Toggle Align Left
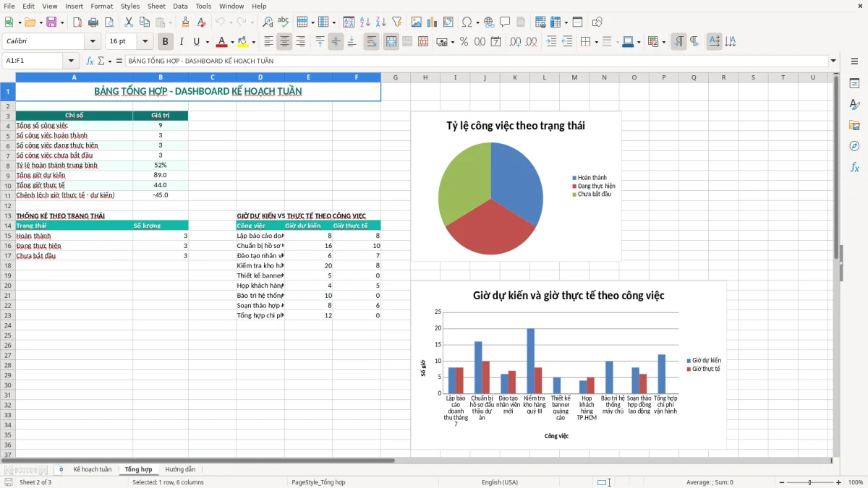The image size is (868, 488). (269, 42)
